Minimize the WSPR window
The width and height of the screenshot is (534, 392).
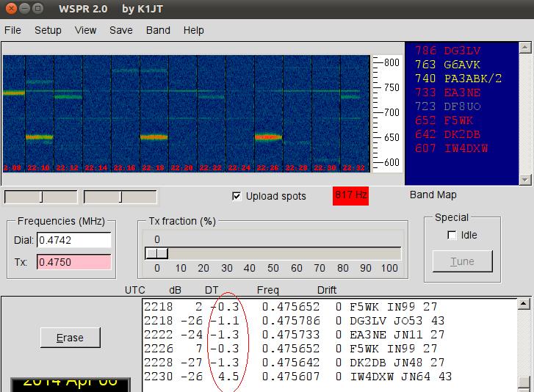click(x=24, y=8)
